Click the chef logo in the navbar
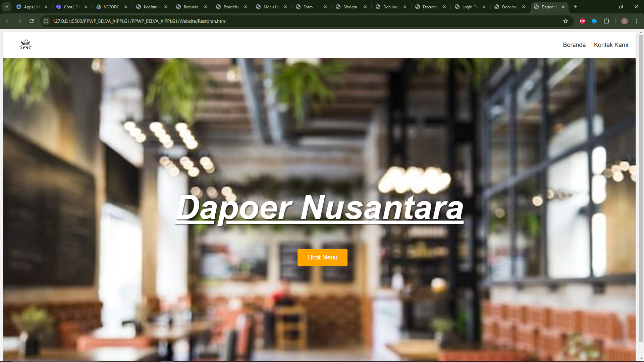This screenshot has height=362, width=644. (x=25, y=45)
